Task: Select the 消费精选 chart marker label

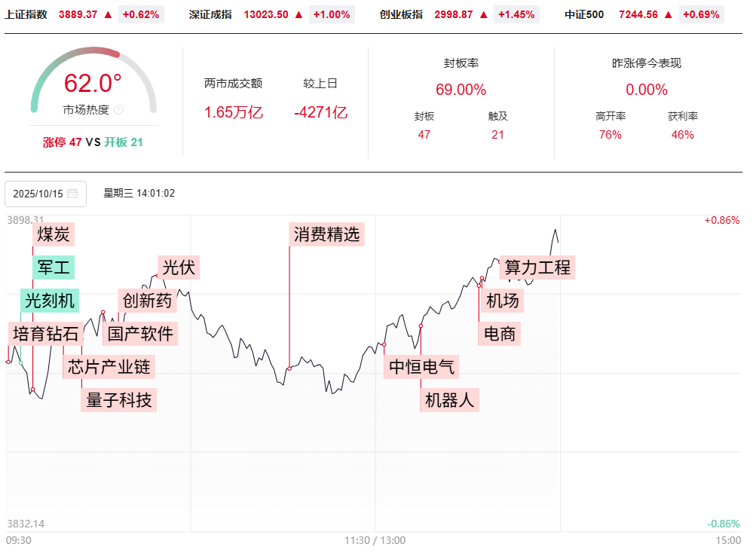Action: tap(327, 234)
